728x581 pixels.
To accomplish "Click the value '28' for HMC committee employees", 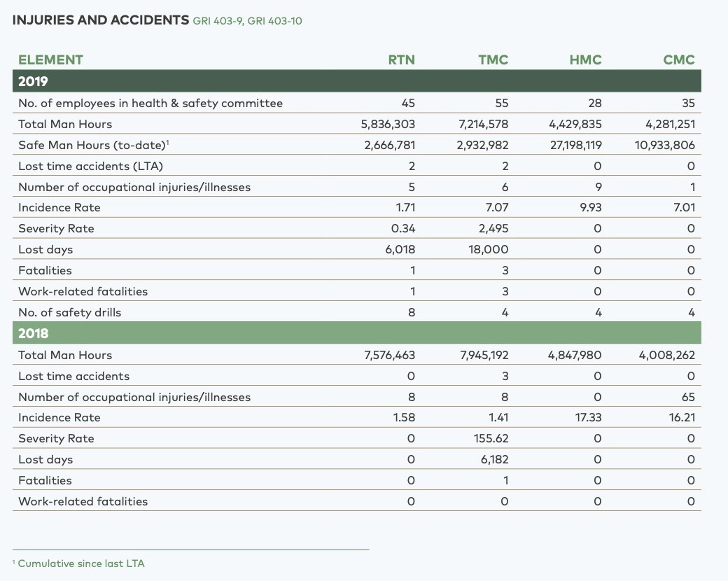I will (595, 103).
